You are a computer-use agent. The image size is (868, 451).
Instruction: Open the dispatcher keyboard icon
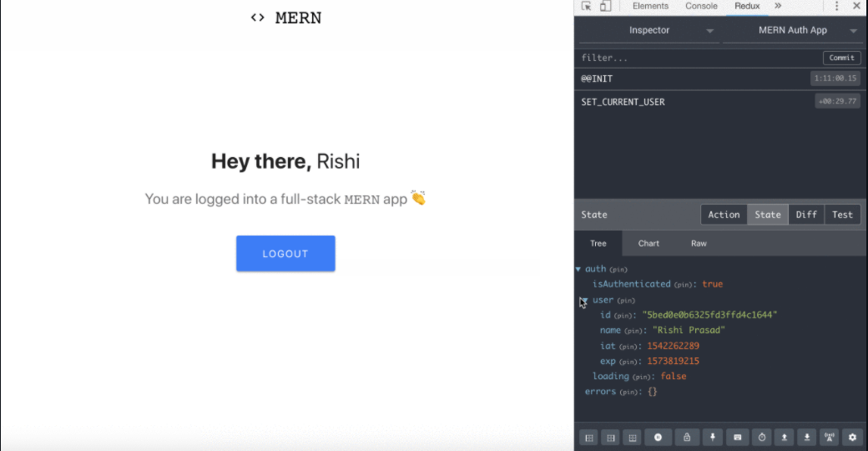pyautogui.click(x=737, y=437)
